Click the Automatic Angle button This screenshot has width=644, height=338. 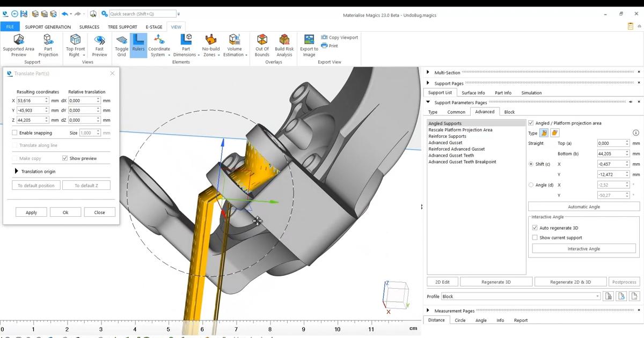pyautogui.click(x=584, y=206)
